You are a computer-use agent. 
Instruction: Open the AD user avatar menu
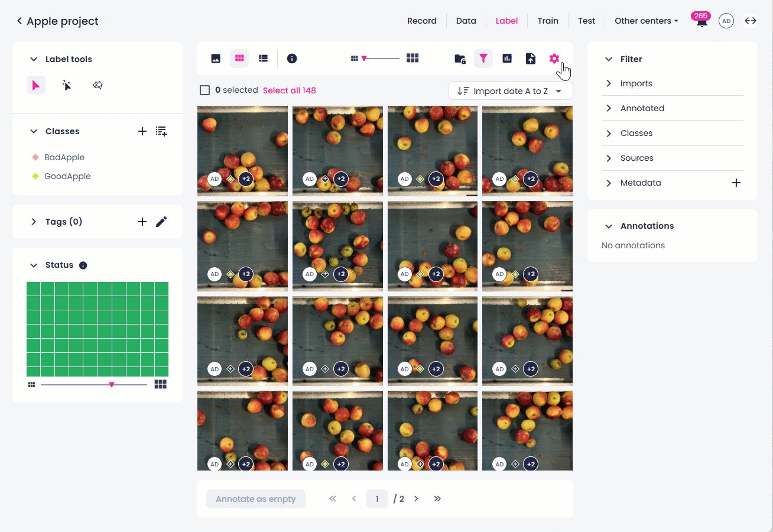[726, 21]
